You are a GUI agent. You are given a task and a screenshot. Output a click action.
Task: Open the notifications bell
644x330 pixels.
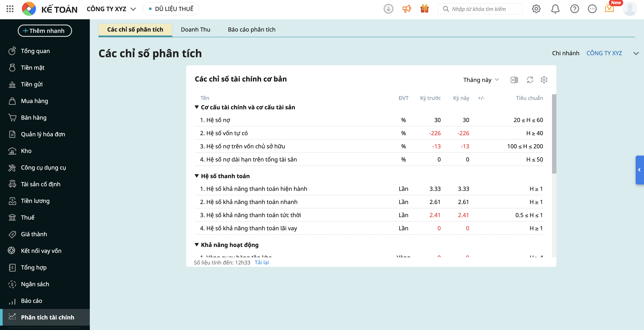point(555,9)
